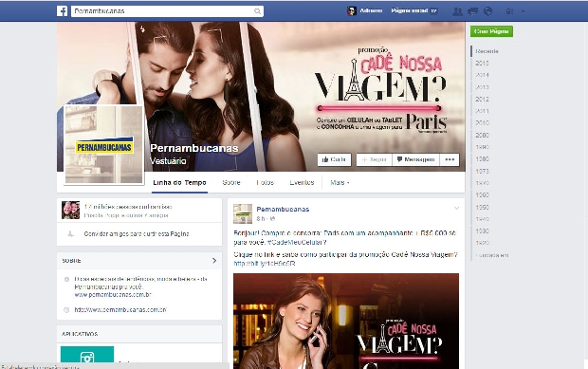This screenshot has width=588, height=369.
Task: Expand the SOBRE section chevron
Action: click(x=214, y=260)
